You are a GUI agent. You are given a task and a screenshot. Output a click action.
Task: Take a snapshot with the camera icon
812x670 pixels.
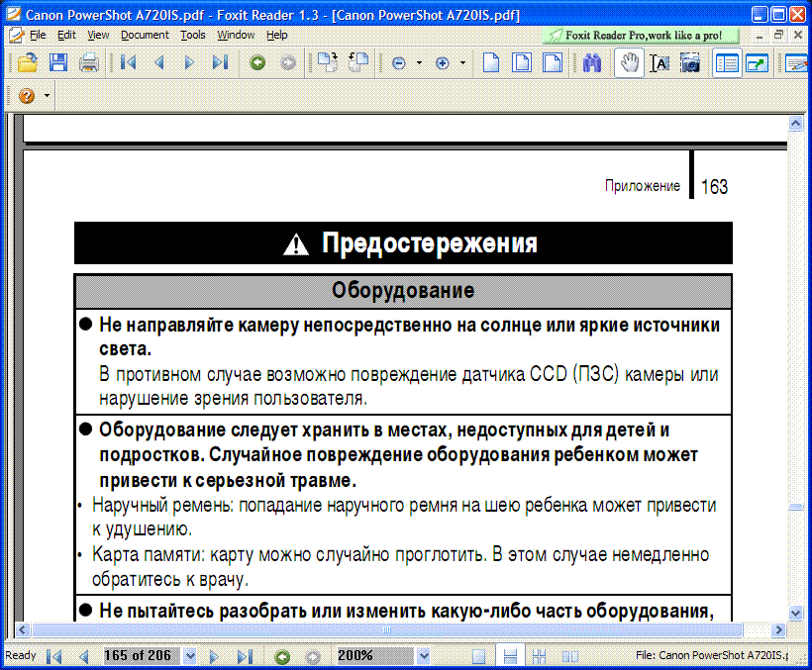tap(690, 63)
